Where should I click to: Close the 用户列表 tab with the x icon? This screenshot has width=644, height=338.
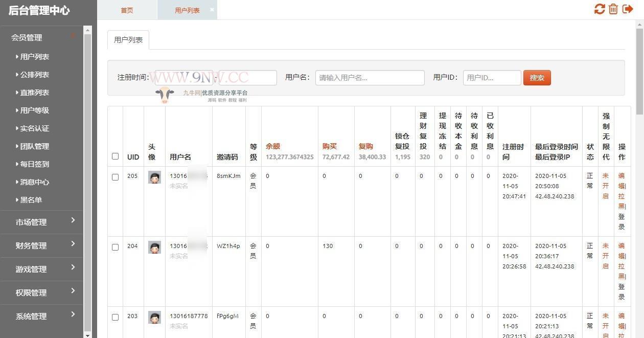[x=212, y=10]
